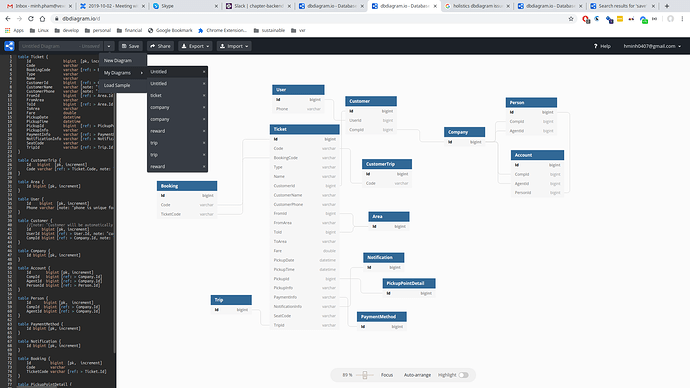Open Chrome menu three-dots icon
Screen dimensions: 690x388
(683, 19)
